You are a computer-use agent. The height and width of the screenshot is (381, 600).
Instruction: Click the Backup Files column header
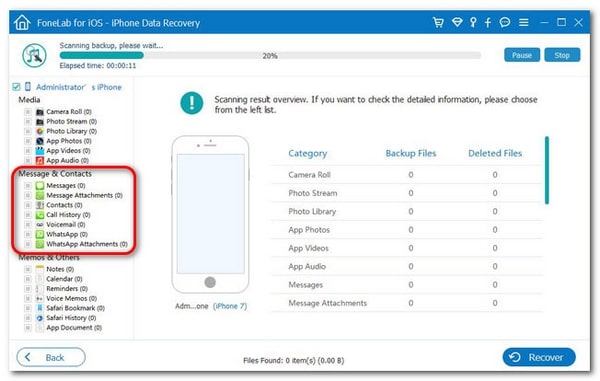tap(411, 153)
